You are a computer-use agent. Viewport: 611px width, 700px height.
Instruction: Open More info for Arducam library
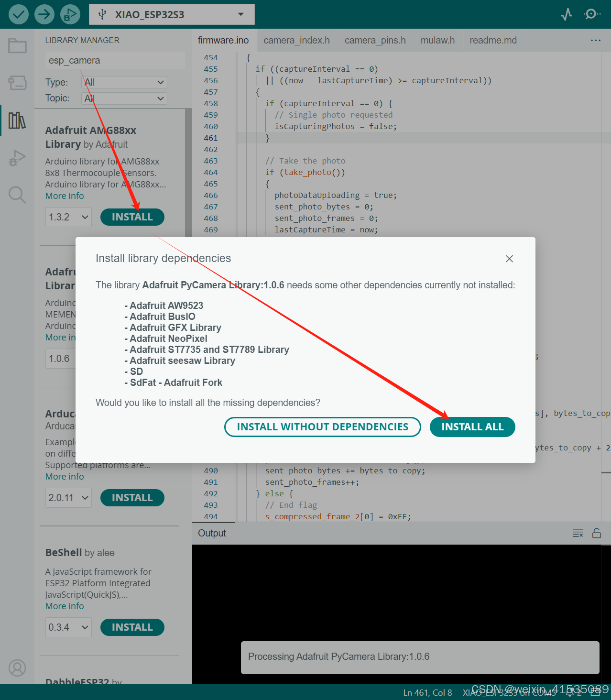tap(65, 477)
